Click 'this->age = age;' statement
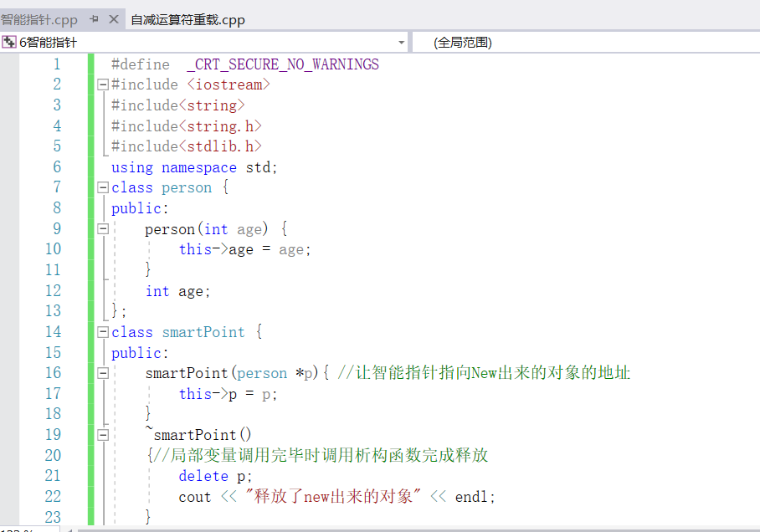The height and width of the screenshot is (532, 760). (244, 249)
